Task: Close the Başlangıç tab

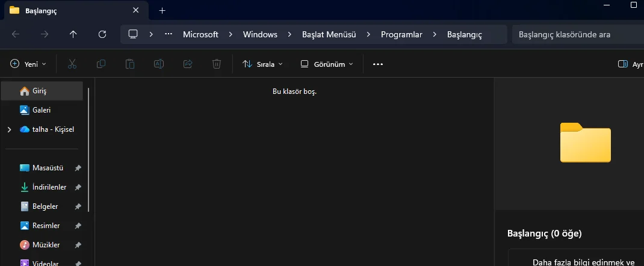Action: [x=135, y=11]
